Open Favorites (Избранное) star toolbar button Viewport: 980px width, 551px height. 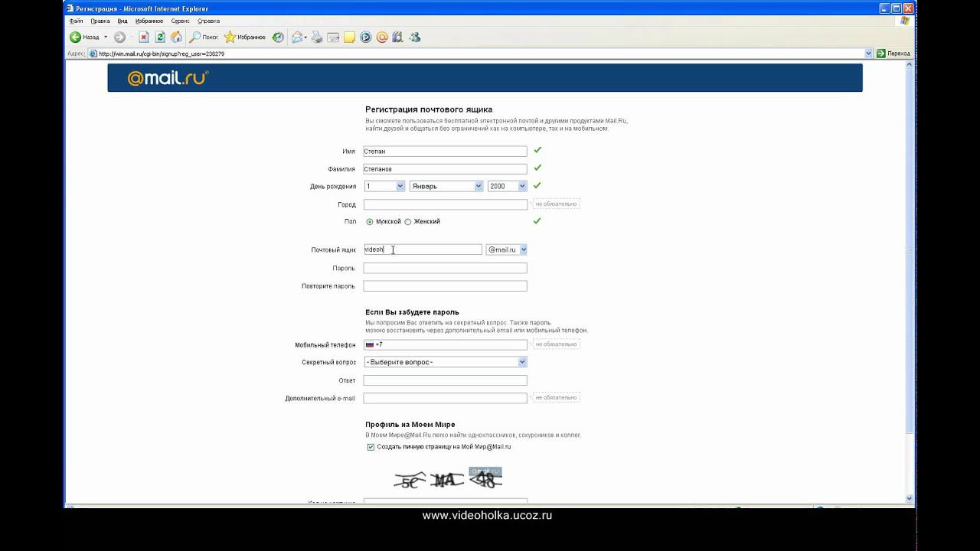(245, 37)
